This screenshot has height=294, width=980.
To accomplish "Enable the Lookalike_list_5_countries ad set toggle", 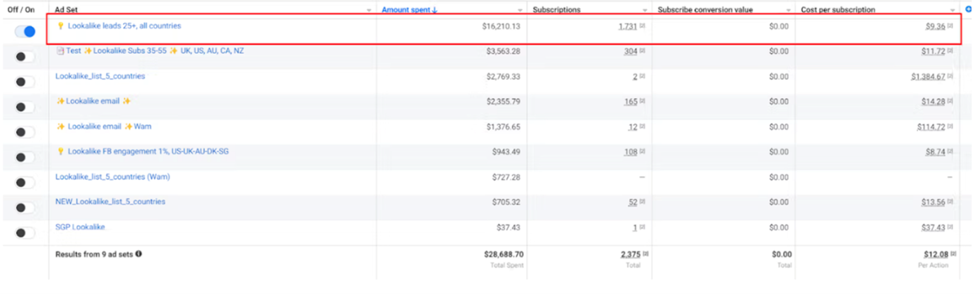I will coord(25,82).
